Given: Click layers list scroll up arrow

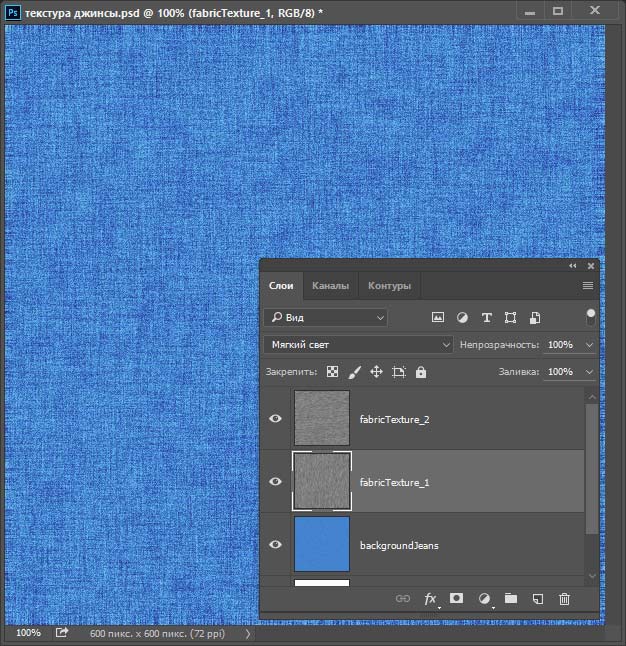Looking at the screenshot, I should [x=592, y=397].
